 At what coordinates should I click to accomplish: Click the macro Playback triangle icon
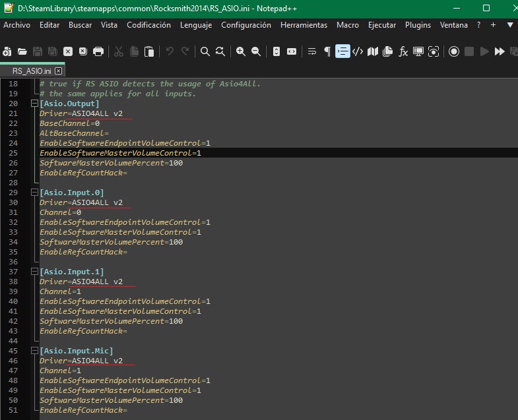484,51
